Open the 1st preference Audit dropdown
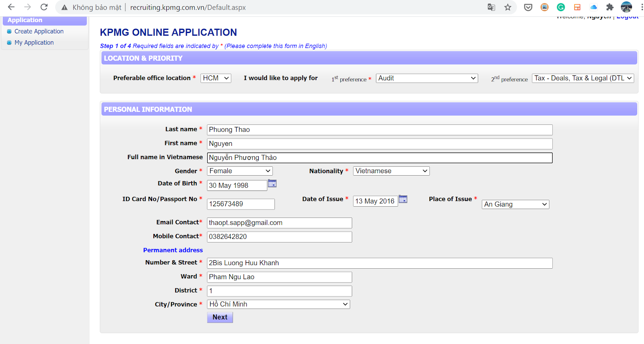The image size is (644, 344). click(x=427, y=78)
